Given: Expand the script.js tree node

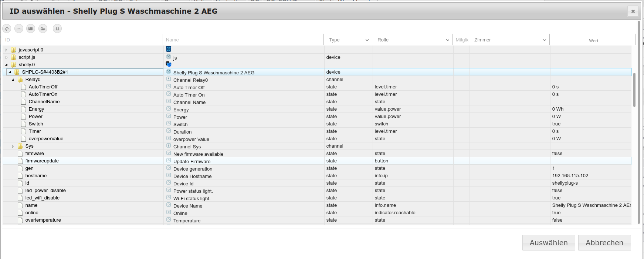Looking at the screenshot, I should point(6,57).
